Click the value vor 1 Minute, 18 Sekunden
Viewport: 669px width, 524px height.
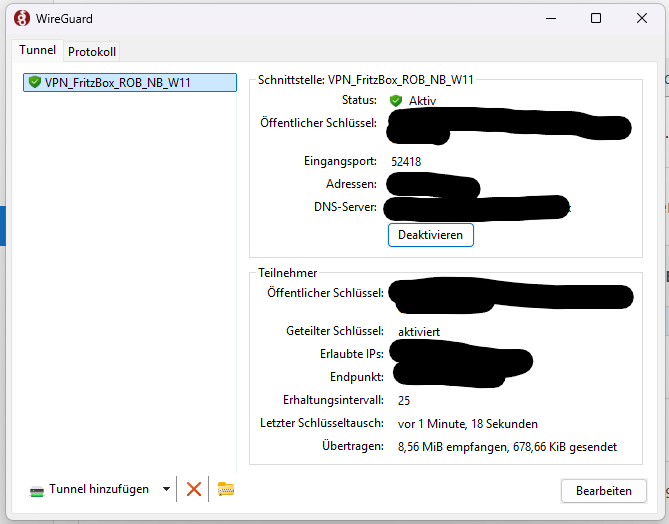468,424
